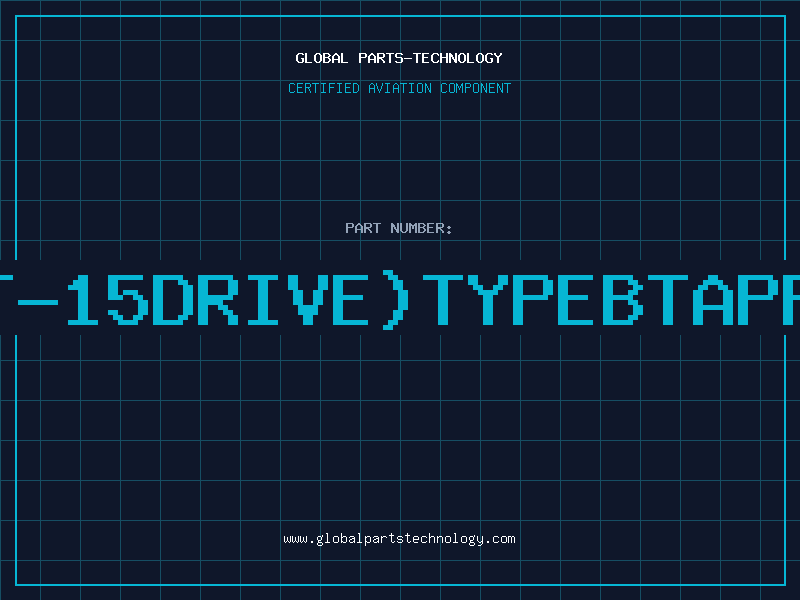
Task: Click the word COMPONENT in the subtitle
Action: (476, 88)
